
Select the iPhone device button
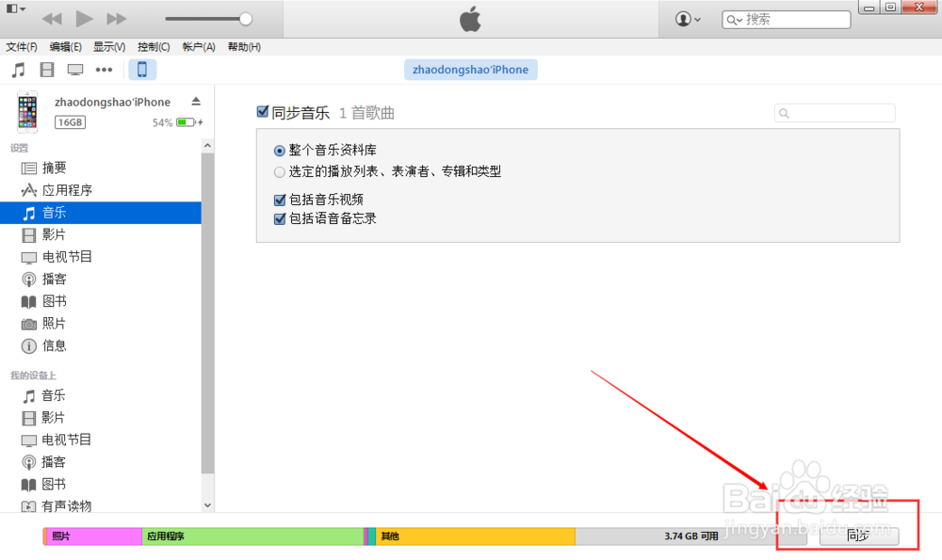click(142, 70)
